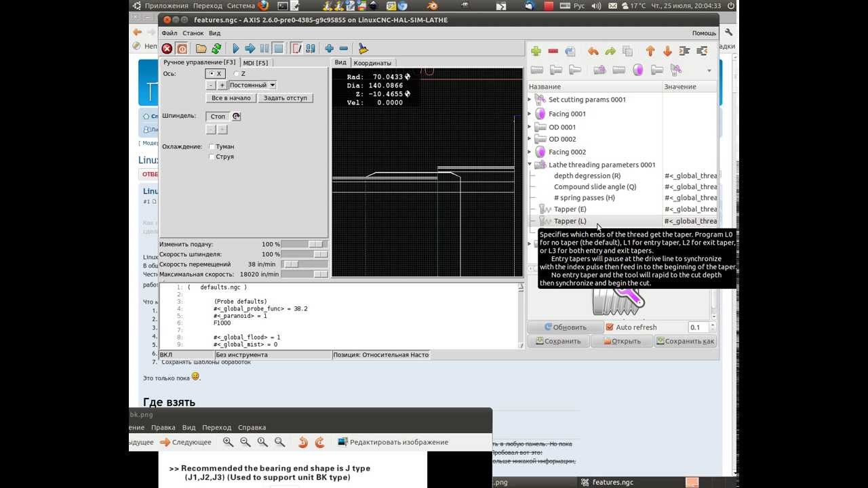Click the jog plus button
Image resolution: width=868 pixels, height=488 pixels.
click(x=222, y=85)
